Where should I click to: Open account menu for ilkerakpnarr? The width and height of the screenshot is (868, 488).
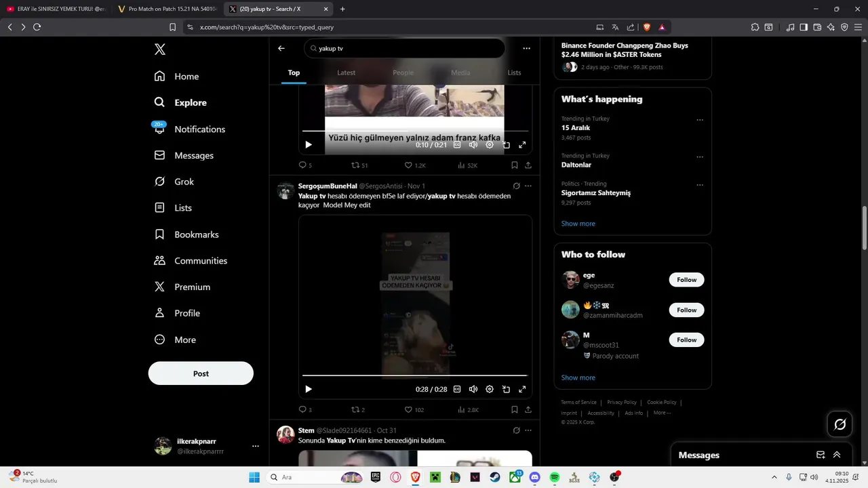tap(256, 446)
